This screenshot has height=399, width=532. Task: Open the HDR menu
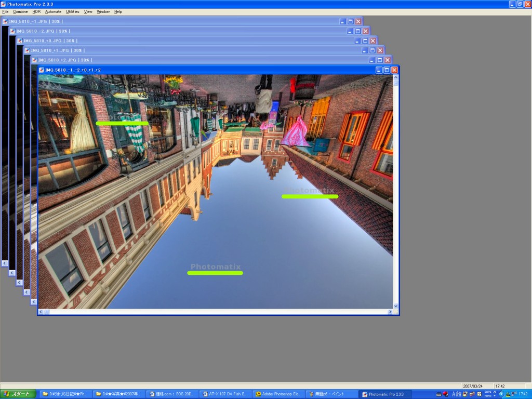click(36, 11)
